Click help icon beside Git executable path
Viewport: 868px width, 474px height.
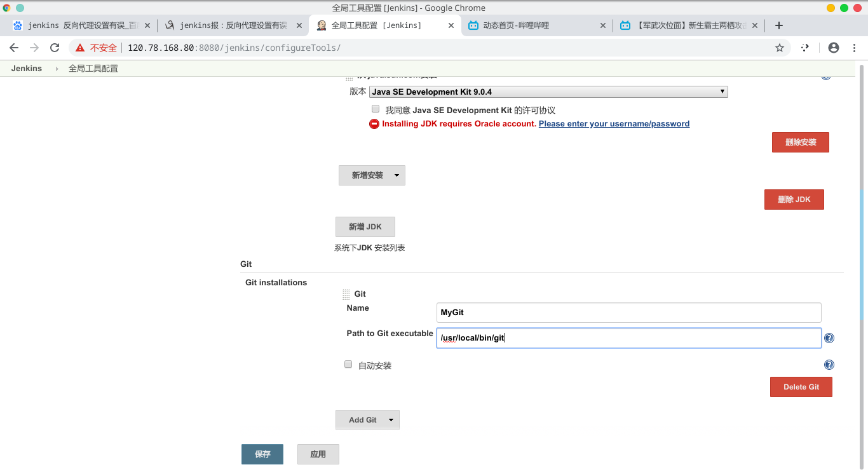click(829, 339)
